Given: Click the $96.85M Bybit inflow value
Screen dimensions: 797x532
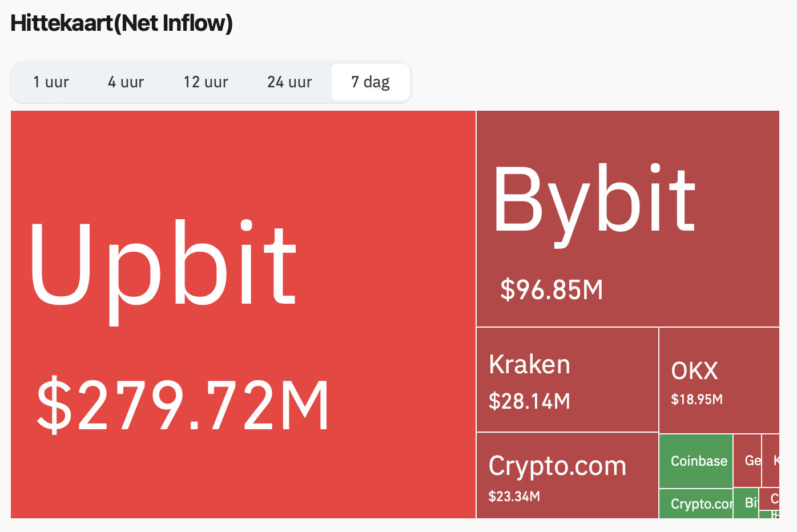Looking at the screenshot, I should (x=552, y=289).
